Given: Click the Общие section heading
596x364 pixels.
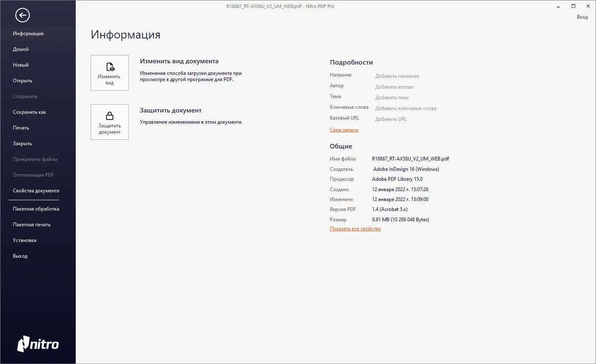Looking at the screenshot, I should pyautogui.click(x=341, y=146).
